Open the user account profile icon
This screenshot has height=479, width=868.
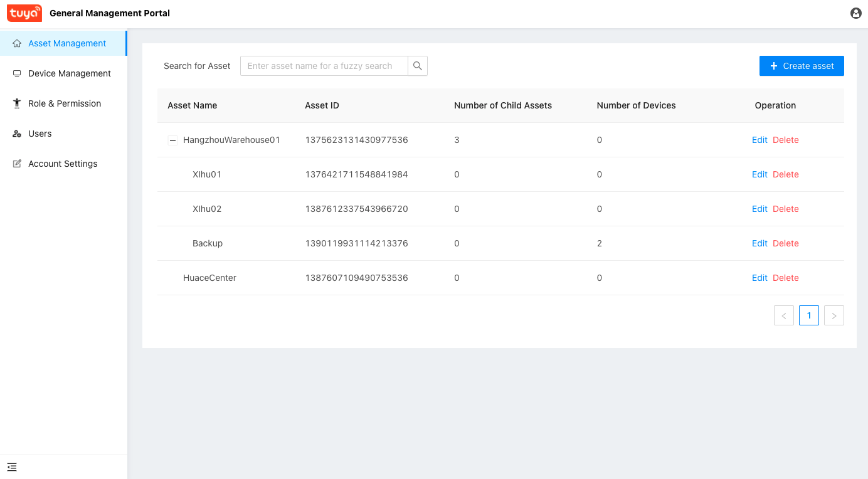click(x=855, y=13)
